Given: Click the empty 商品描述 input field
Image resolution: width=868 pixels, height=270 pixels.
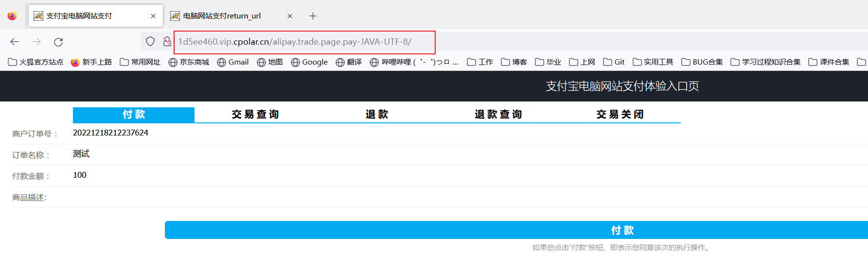Looking at the screenshot, I should (470, 197).
